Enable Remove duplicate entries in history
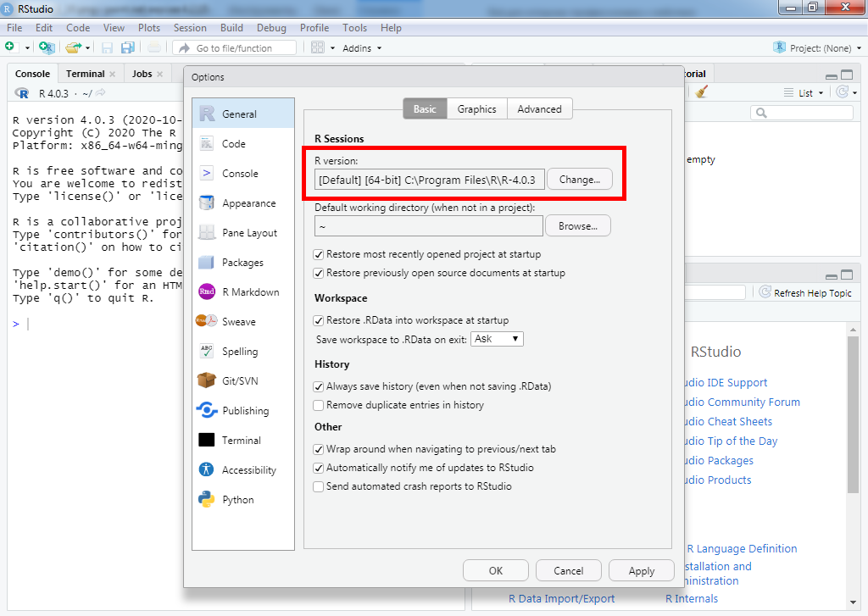Screen dimensions: 868x616 click(319, 405)
